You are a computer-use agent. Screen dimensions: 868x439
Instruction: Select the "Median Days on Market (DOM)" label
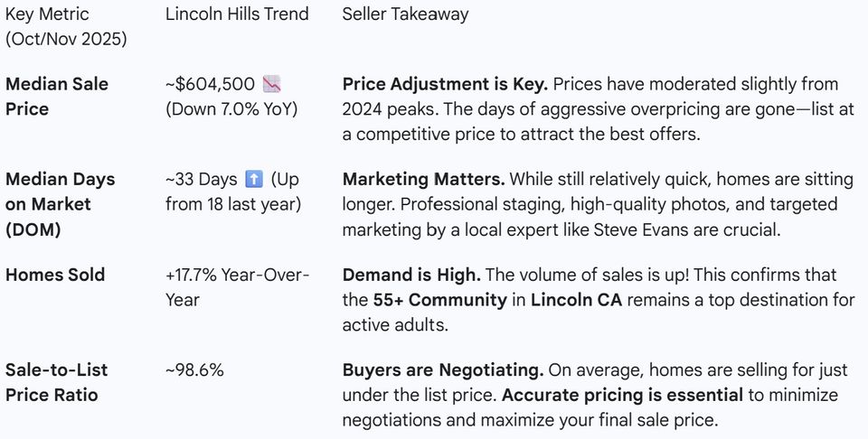[60, 204]
